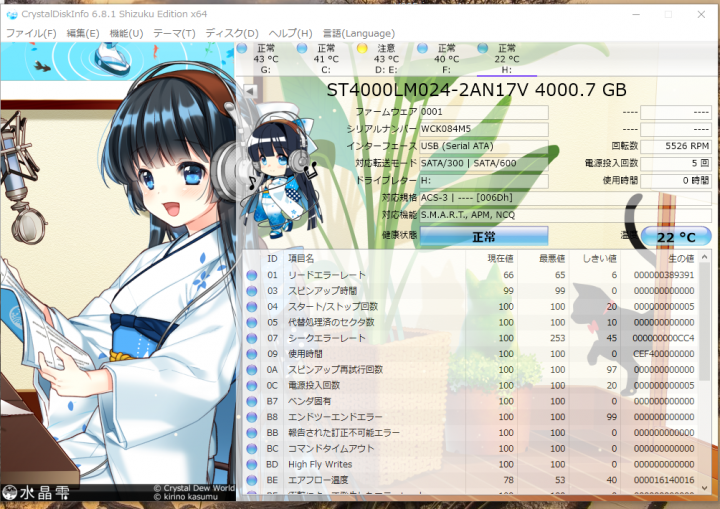Click status orb of row BB 報告された訂正不可能エラー
This screenshot has width=720, height=509.
[x=252, y=433]
